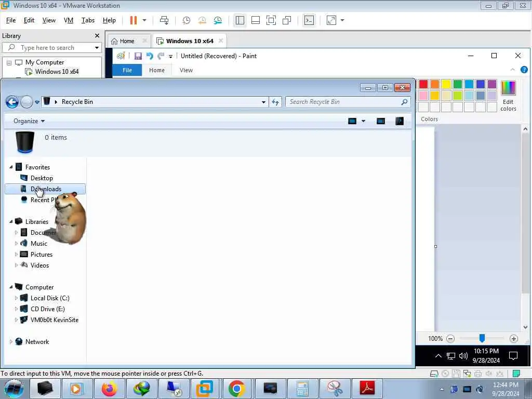532x399 pixels.
Task: Pick the yellow color swatch in Paint
Action: pyautogui.click(x=446, y=84)
